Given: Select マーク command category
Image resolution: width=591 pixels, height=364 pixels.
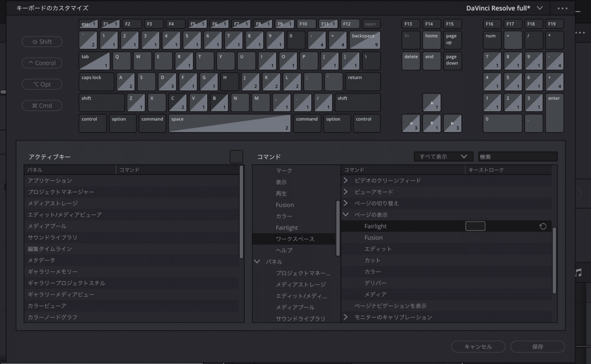Looking at the screenshot, I should click(284, 170).
